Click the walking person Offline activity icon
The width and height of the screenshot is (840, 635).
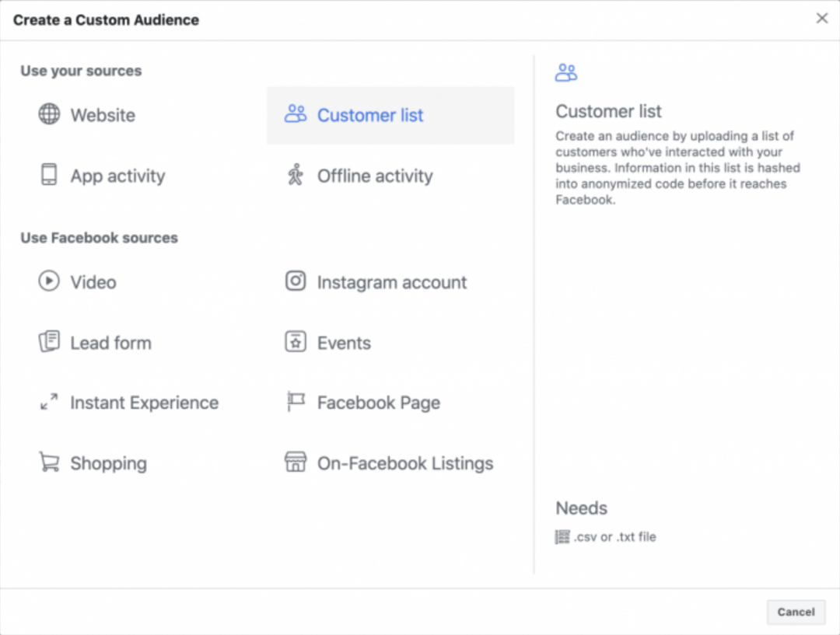tap(296, 175)
